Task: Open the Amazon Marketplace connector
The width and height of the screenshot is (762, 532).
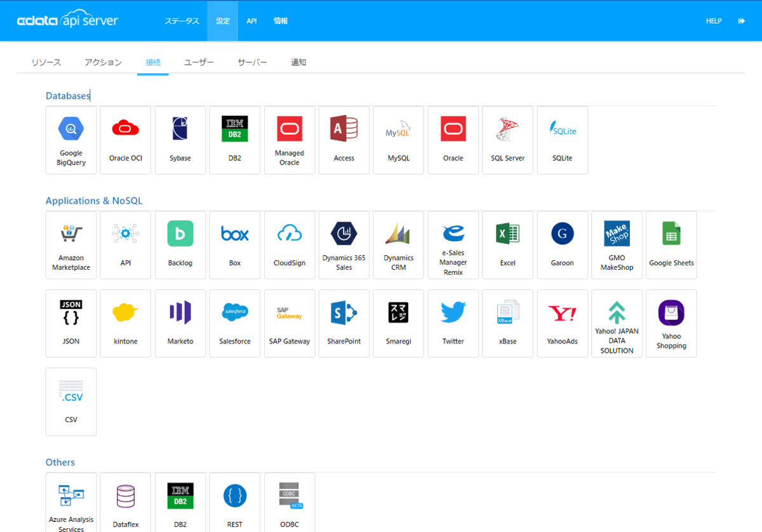Action: pos(71,245)
